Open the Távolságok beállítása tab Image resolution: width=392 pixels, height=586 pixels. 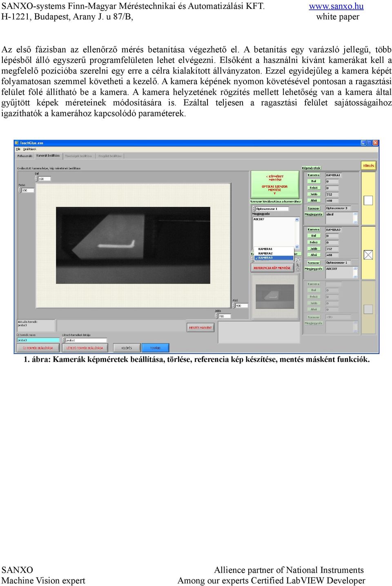tap(78, 156)
